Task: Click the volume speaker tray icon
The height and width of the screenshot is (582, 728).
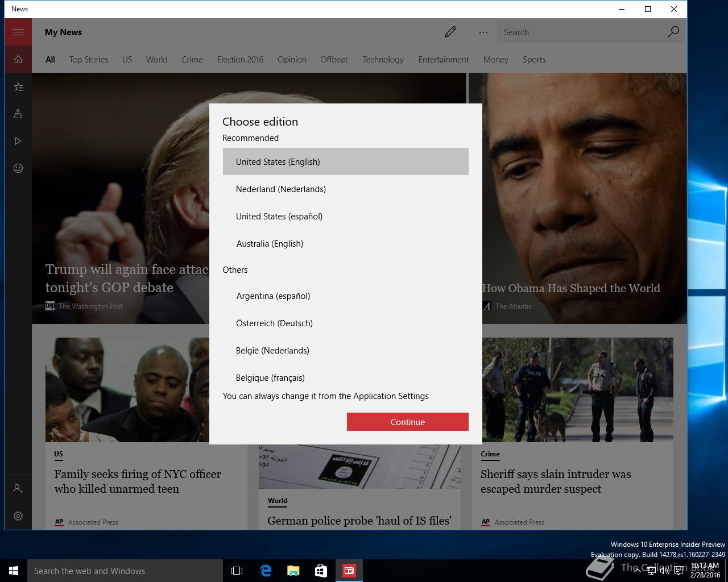Action: click(665, 571)
